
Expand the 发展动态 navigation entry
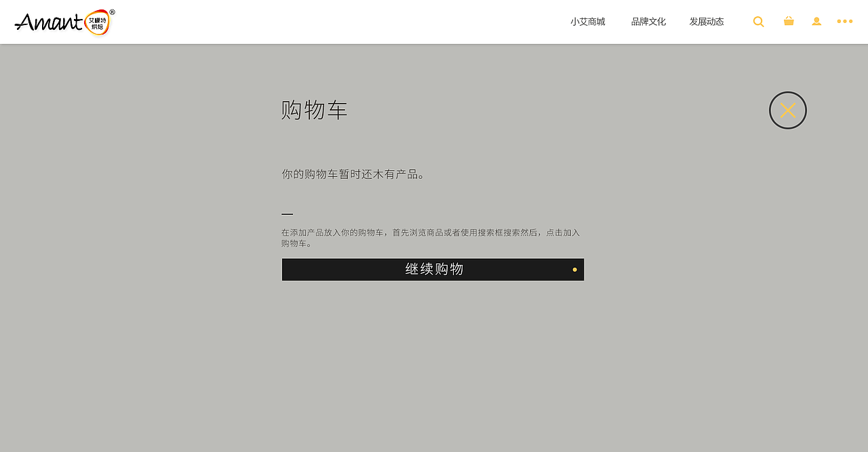(x=707, y=21)
